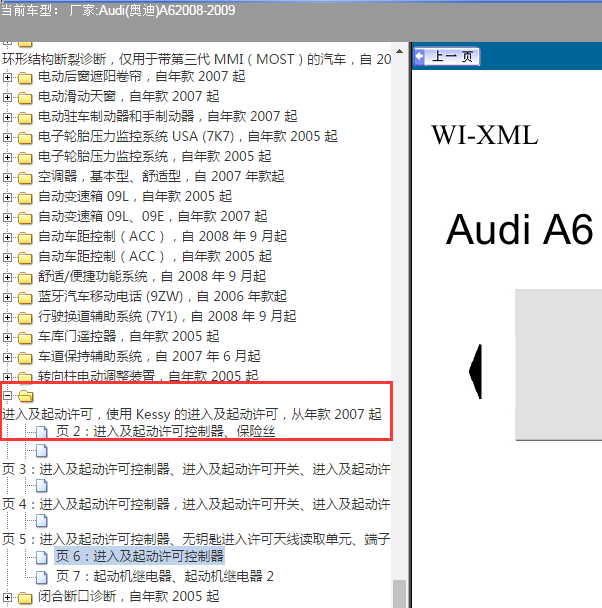
Task: Click folder icon of 行驶换道辅助系统 (7Y1)
Action: pyautogui.click(x=25, y=318)
